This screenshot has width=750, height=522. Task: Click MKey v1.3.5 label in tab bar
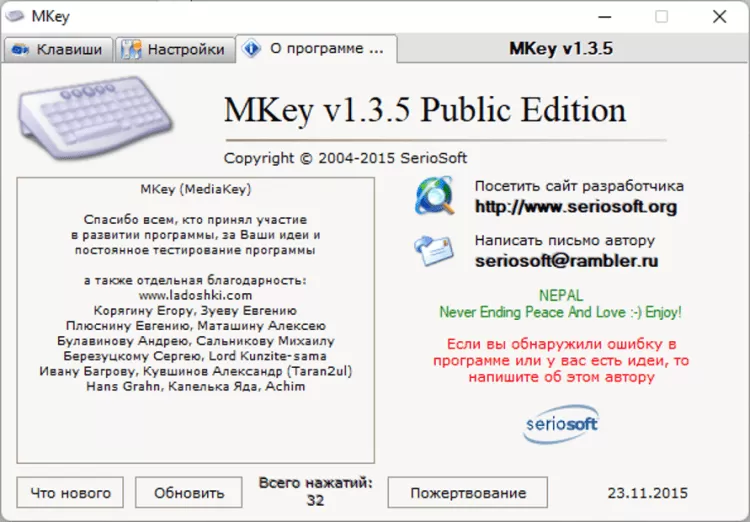(x=561, y=48)
